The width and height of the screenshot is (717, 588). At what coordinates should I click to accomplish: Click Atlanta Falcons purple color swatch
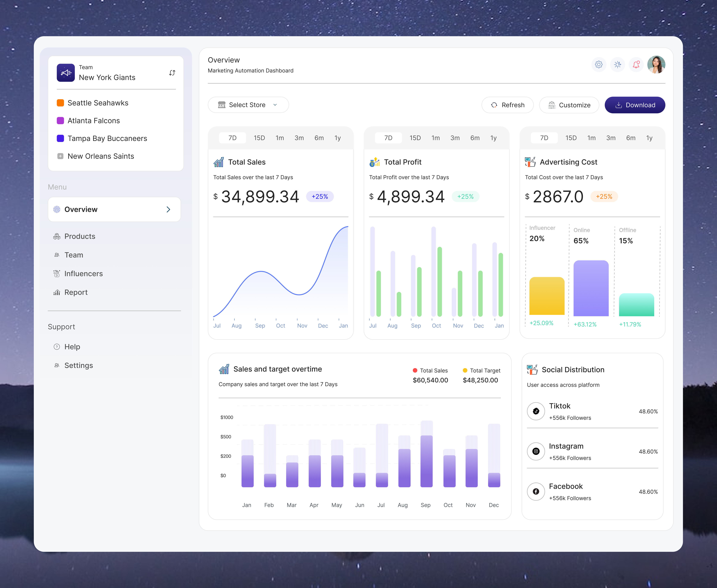click(x=60, y=121)
